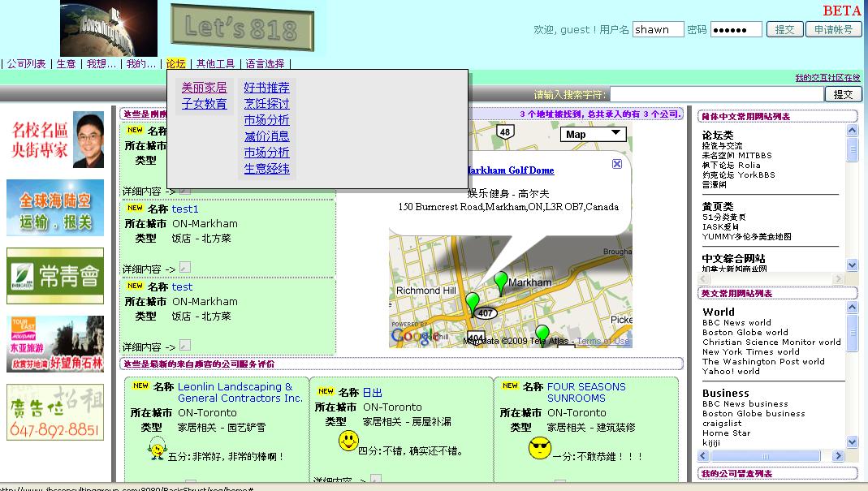Click right arrow of English list horizontal scrollbar
The image size is (868, 491).
click(838, 455)
